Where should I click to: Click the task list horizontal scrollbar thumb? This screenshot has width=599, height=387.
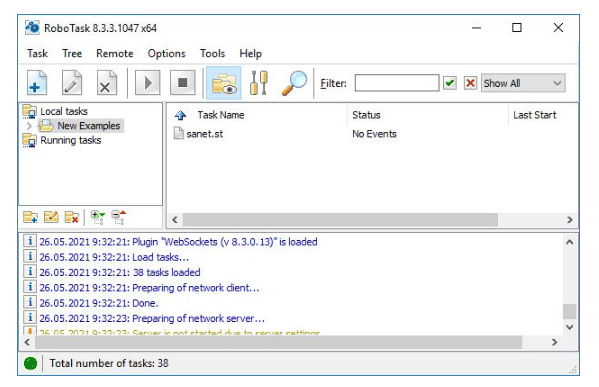coord(340,220)
